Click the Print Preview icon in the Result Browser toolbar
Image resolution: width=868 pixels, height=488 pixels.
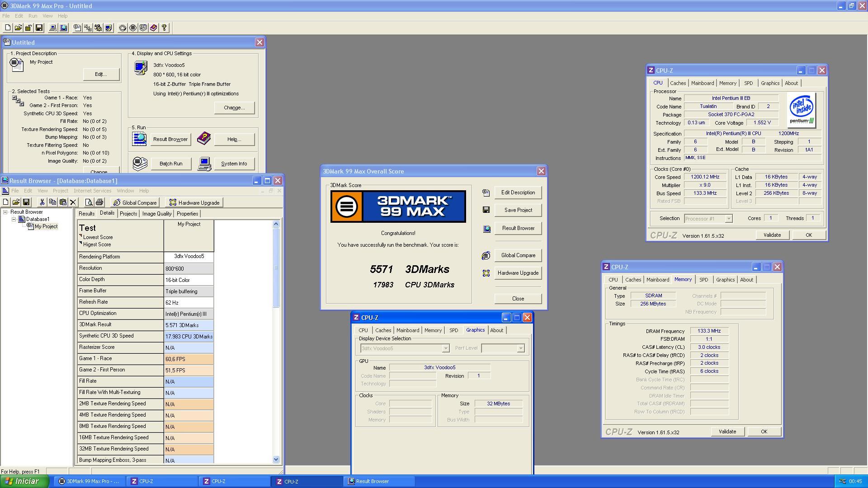[x=89, y=202]
